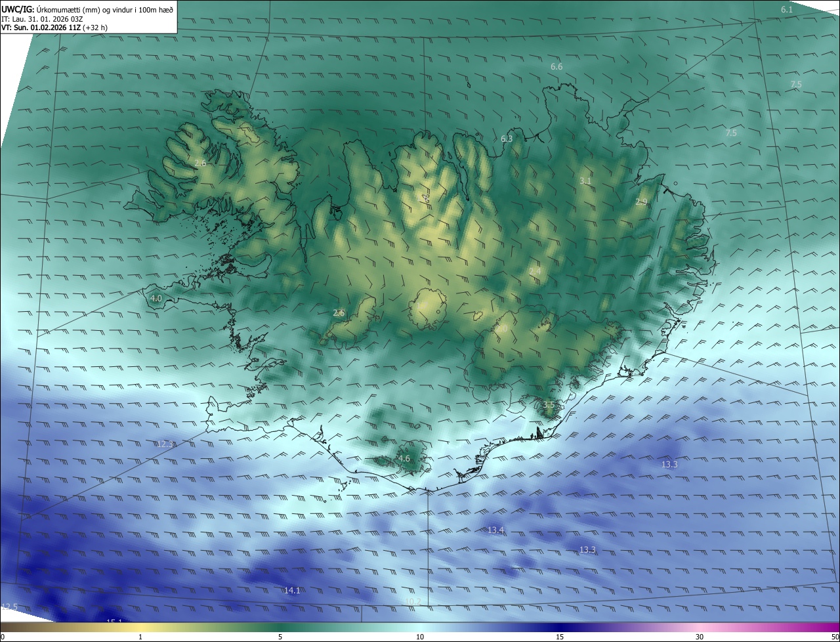Click the map value label 2.9
Image resolution: width=840 pixels, height=642 pixels.
[x=641, y=202]
